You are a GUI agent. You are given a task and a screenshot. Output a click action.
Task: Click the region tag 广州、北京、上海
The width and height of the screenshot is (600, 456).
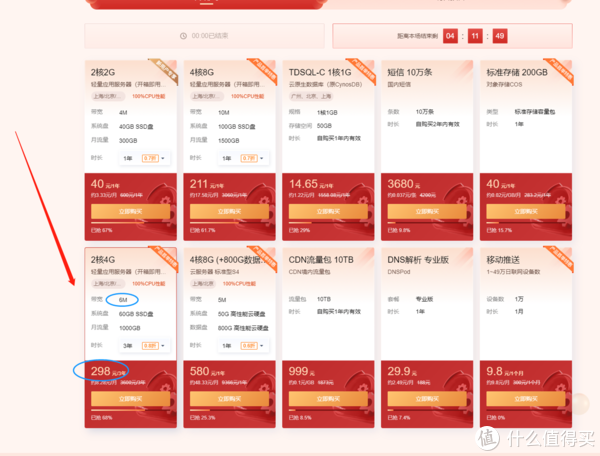point(311,96)
